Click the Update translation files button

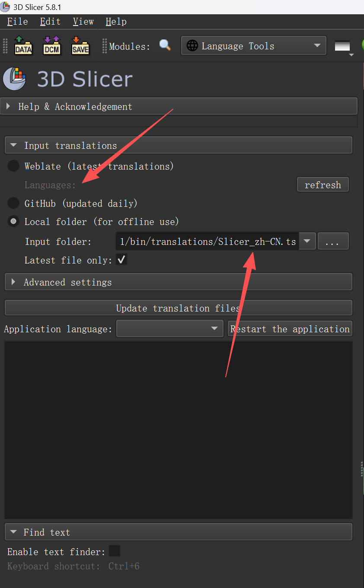(178, 308)
